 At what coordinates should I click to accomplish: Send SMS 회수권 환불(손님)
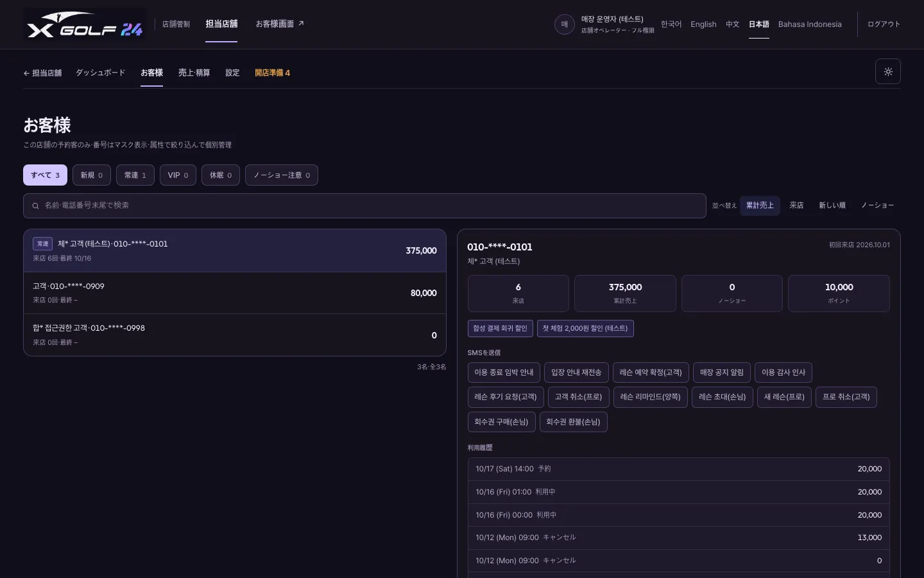[x=573, y=422]
